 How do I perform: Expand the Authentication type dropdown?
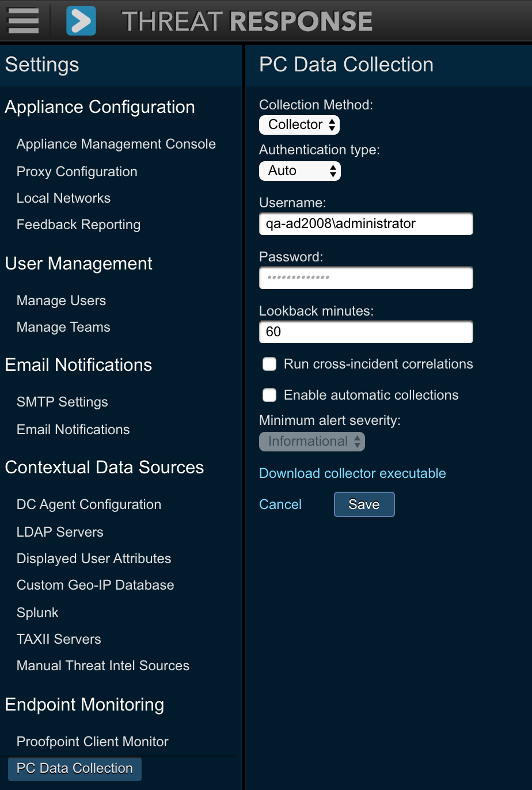click(299, 171)
